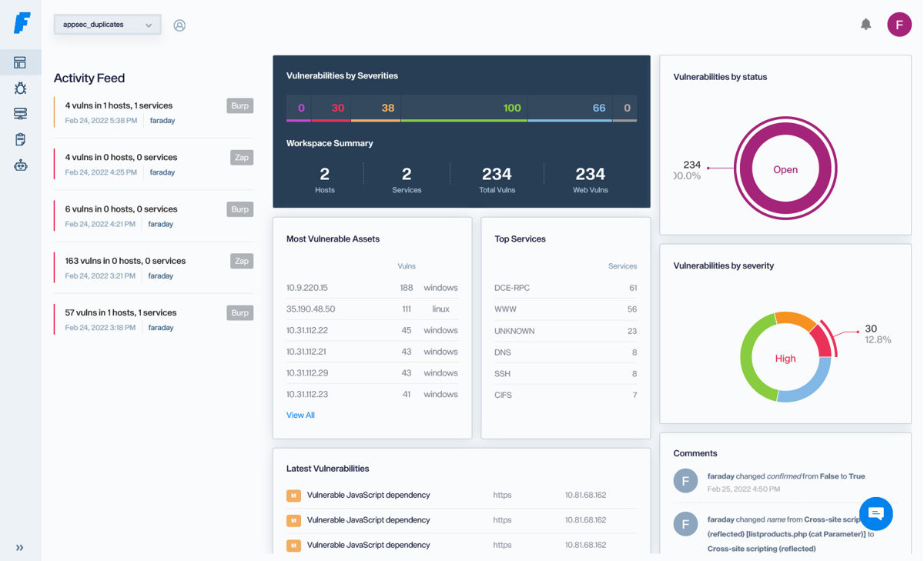This screenshot has height=561, width=924.
Task: Open the reports clipboard icon
Action: [x=20, y=139]
